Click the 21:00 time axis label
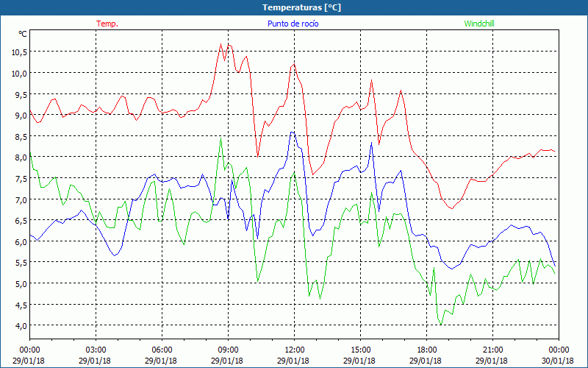 492,350
